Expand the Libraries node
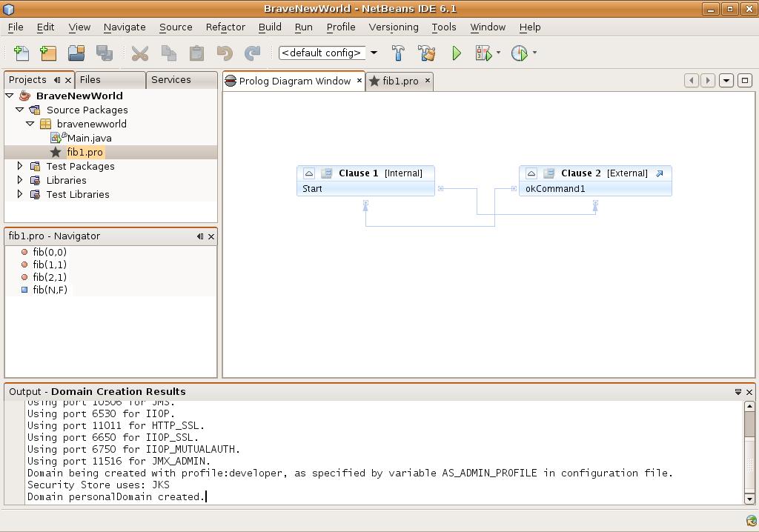 click(20, 180)
